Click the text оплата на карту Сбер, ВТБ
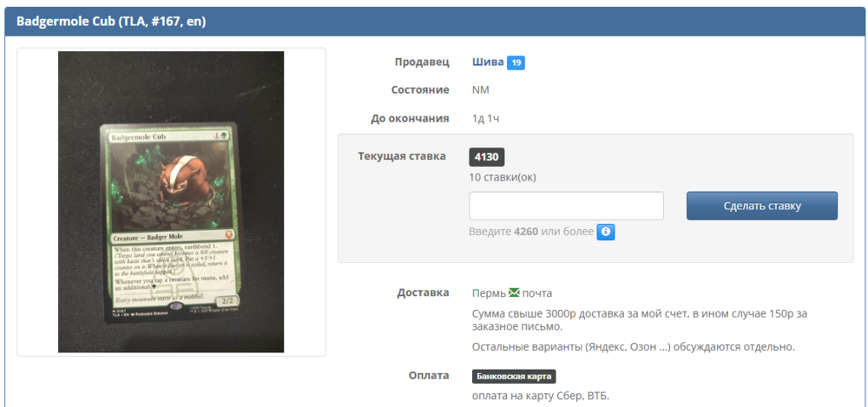 pyautogui.click(x=540, y=396)
